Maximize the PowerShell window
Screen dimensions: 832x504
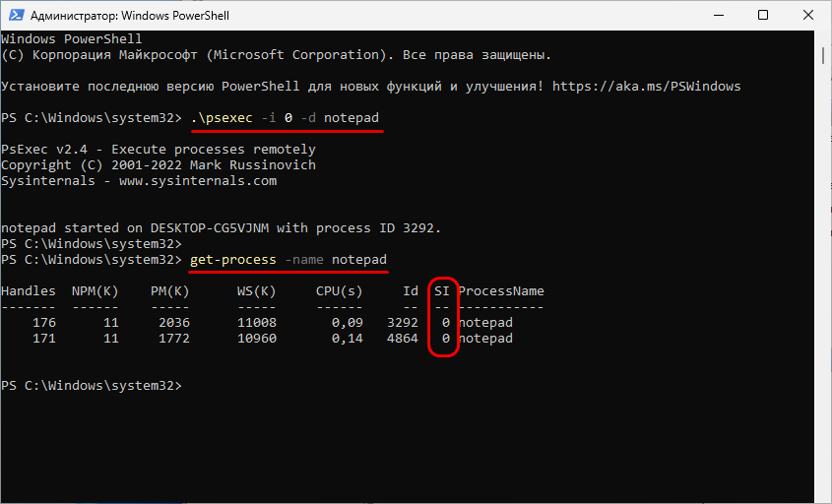point(763,16)
